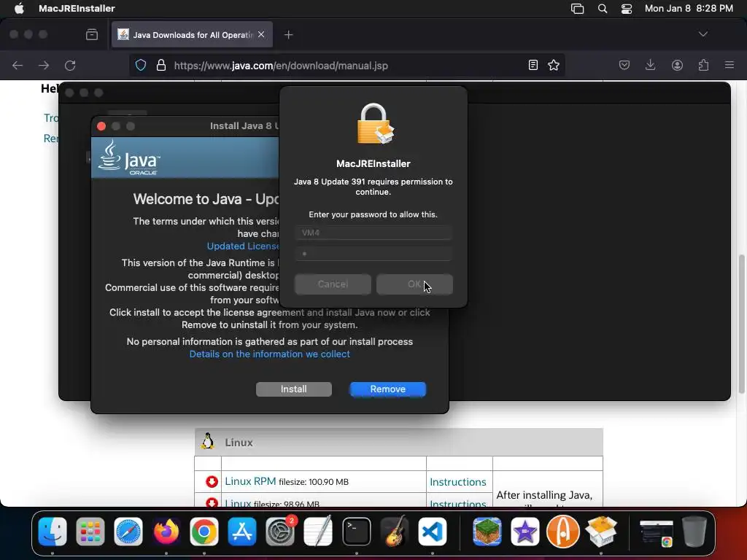747x560 pixels.
Task: Open Launchpad from the Dock
Action: (90, 532)
